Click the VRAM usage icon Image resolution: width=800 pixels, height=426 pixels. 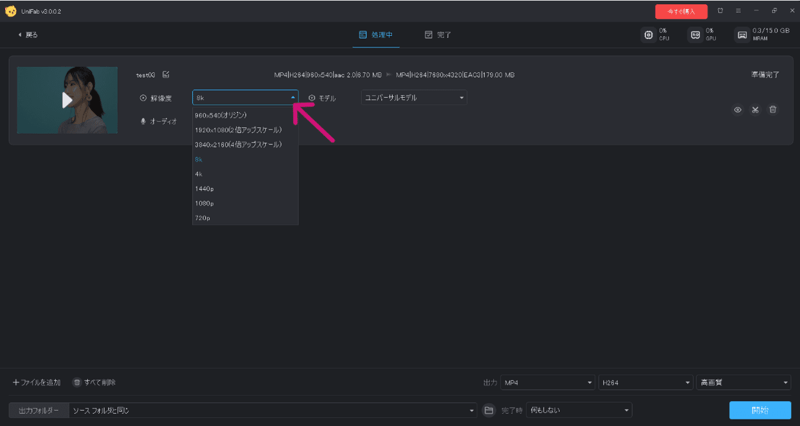pos(742,35)
